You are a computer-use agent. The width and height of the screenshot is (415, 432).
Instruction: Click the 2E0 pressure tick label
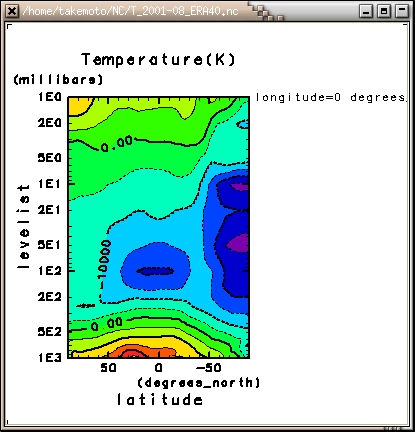pos(50,123)
